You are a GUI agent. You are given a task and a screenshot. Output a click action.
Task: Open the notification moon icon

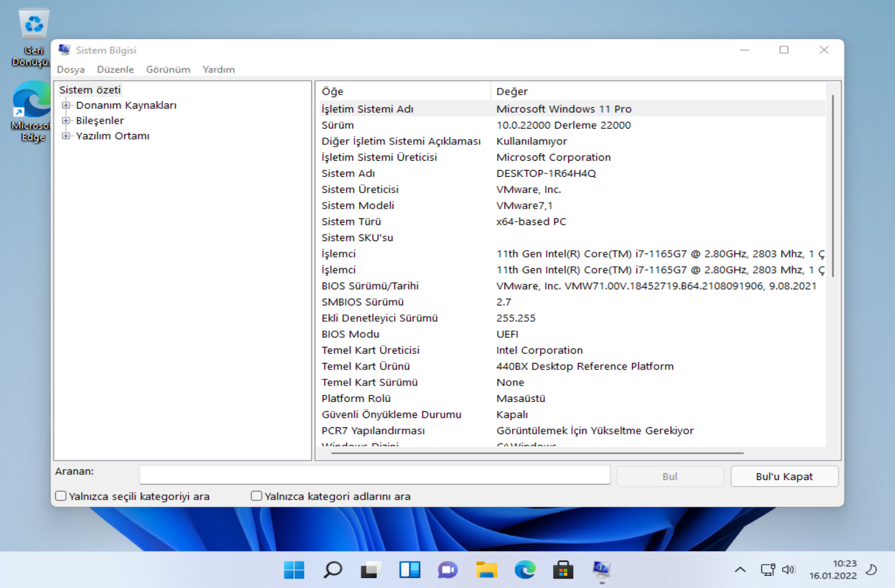(872, 570)
